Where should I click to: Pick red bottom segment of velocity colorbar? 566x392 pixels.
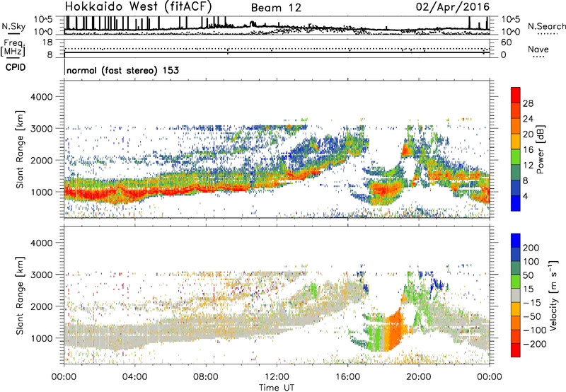tap(516, 350)
